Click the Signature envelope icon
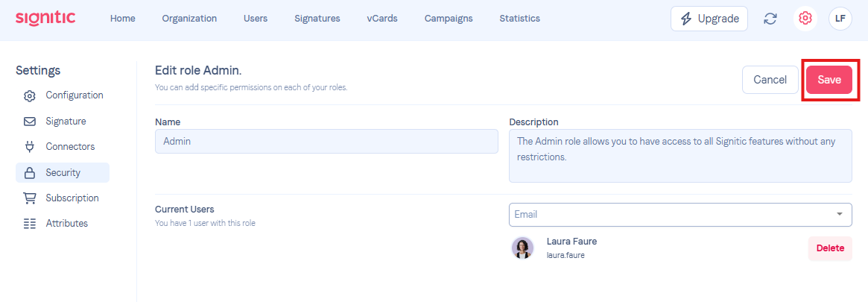The height and width of the screenshot is (302, 868). [x=30, y=122]
